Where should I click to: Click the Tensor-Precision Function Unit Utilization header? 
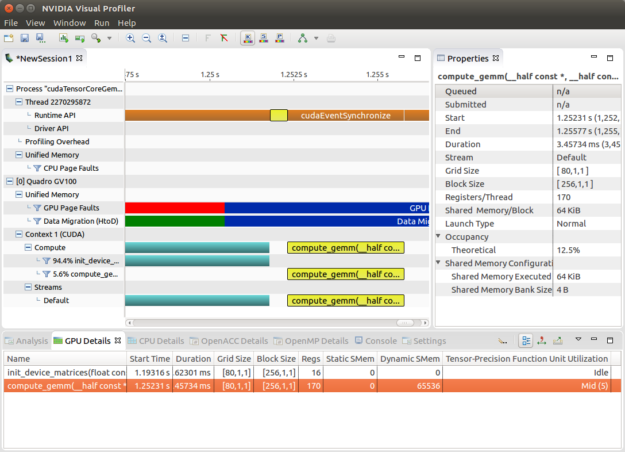[x=527, y=359]
